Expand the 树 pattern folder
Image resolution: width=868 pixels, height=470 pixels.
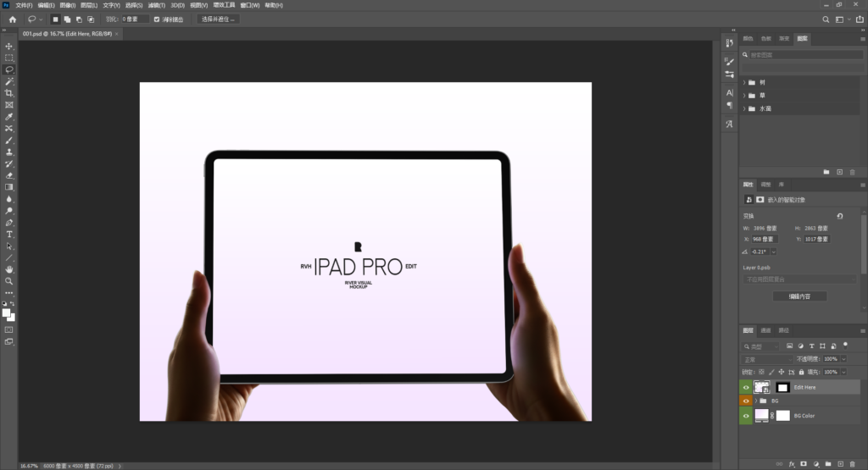(x=744, y=82)
